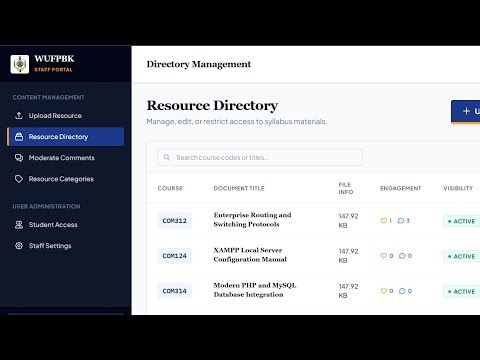Click the Resource Directory main heading

[212, 105]
